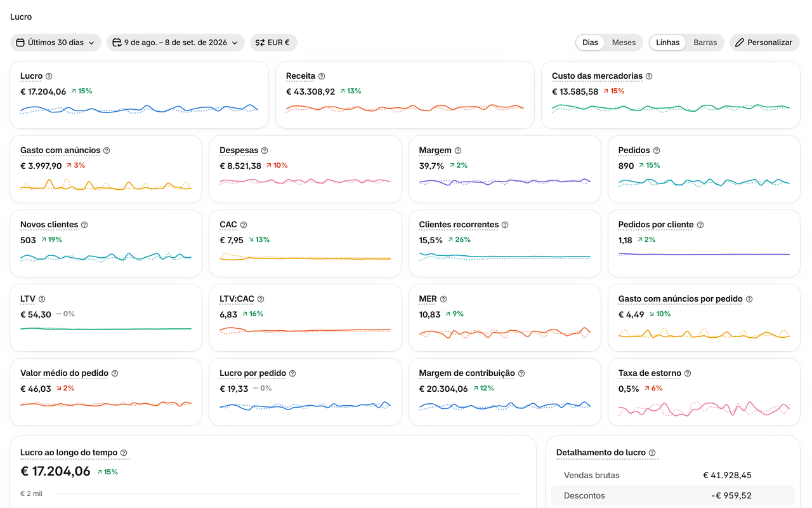Click the € 43.308,92 revenue value
This screenshot has height=508, width=812.
(x=310, y=91)
